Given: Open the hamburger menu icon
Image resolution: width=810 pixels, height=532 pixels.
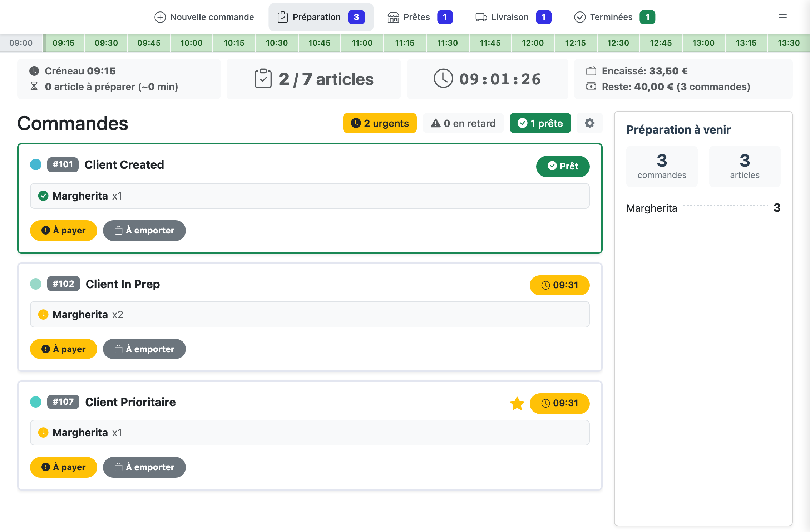Looking at the screenshot, I should click(782, 17).
